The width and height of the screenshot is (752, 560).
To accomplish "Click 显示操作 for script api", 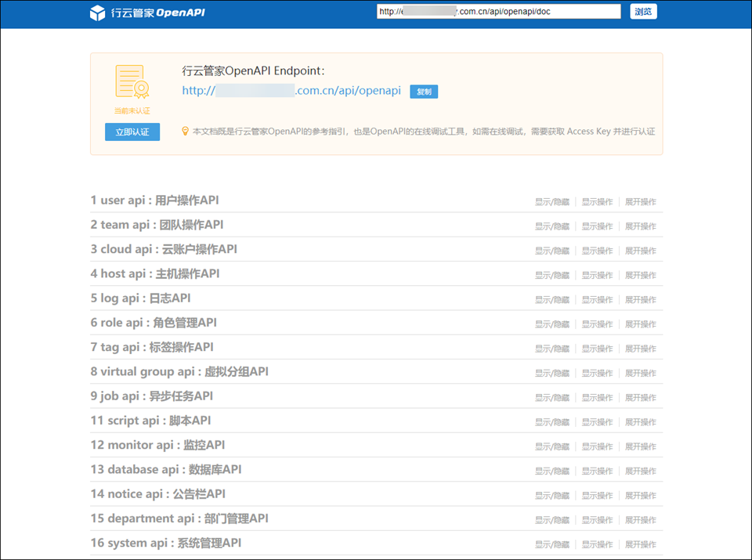I will pyautogui.click(x=597, y=422).
